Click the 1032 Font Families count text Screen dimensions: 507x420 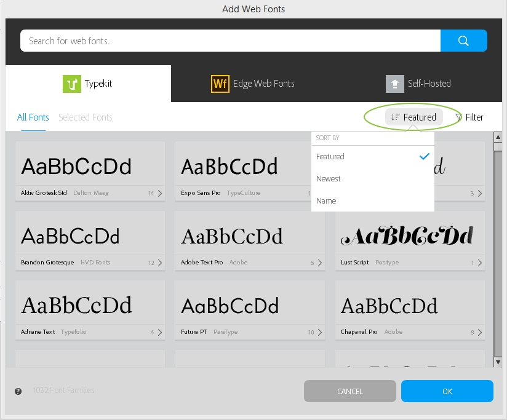coord(64,390)
